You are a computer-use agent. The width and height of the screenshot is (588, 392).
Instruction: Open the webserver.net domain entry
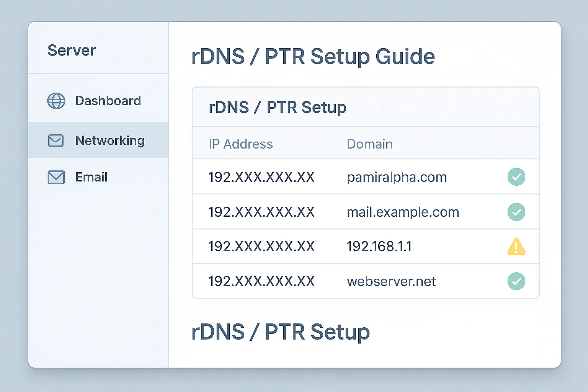(391, 281)
